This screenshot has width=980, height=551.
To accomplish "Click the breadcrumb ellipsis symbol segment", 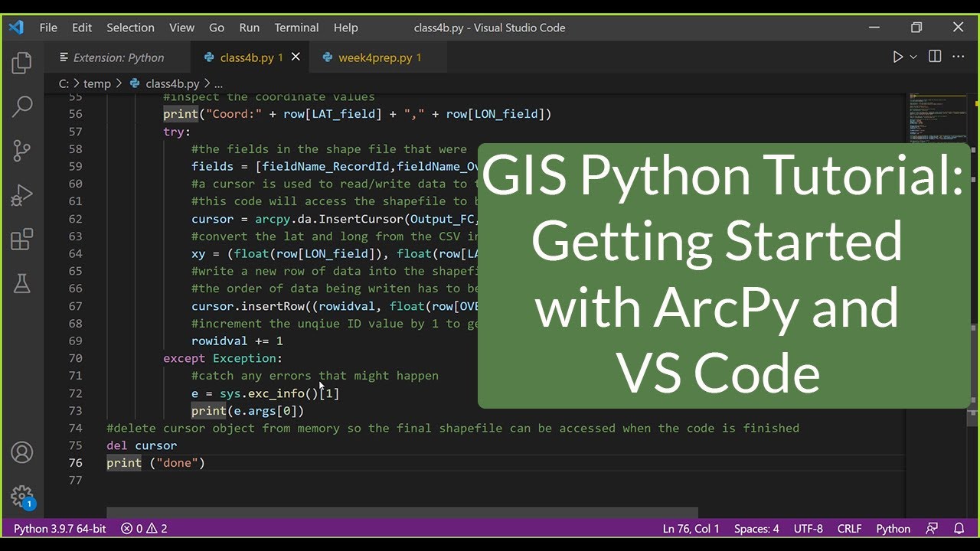I will [218, 84].
